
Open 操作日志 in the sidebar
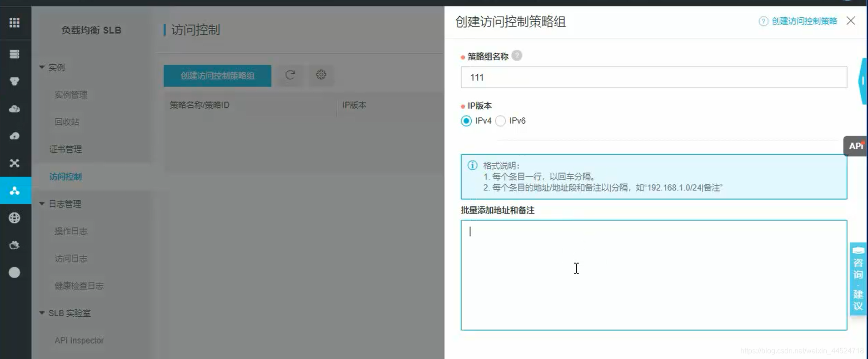(71, 231)
